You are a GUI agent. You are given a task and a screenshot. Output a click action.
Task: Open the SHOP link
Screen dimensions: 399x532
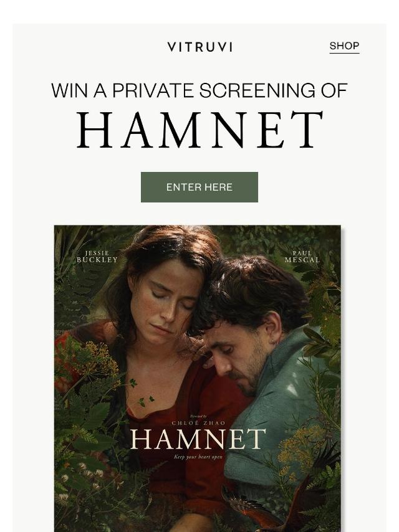click(344, 46)
